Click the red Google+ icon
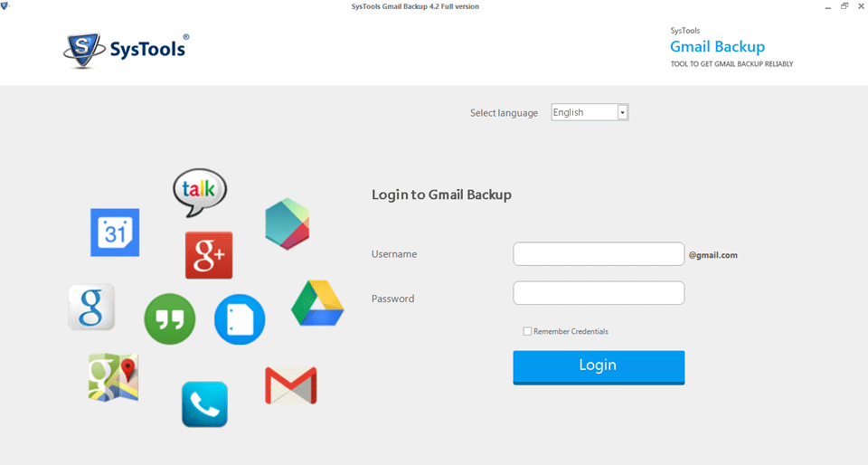Viewport: 868px width, 465px height. click(209, 254)
